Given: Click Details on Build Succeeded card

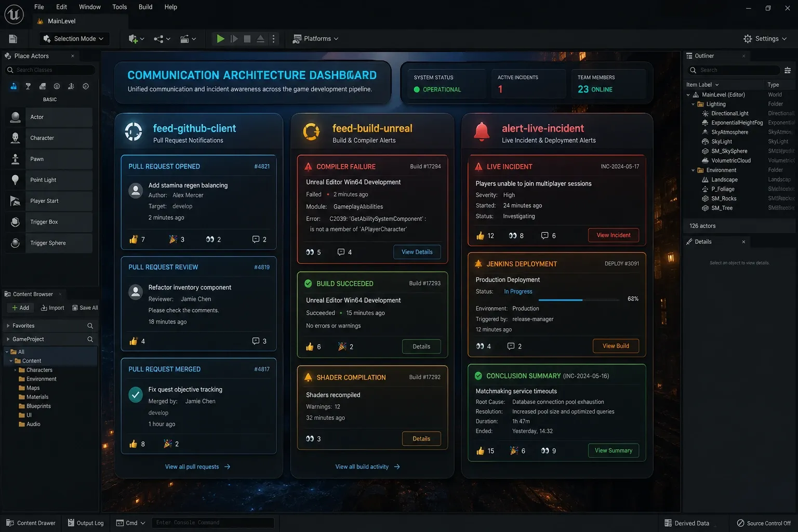Looking at the screenshot, I should [421, 347].
